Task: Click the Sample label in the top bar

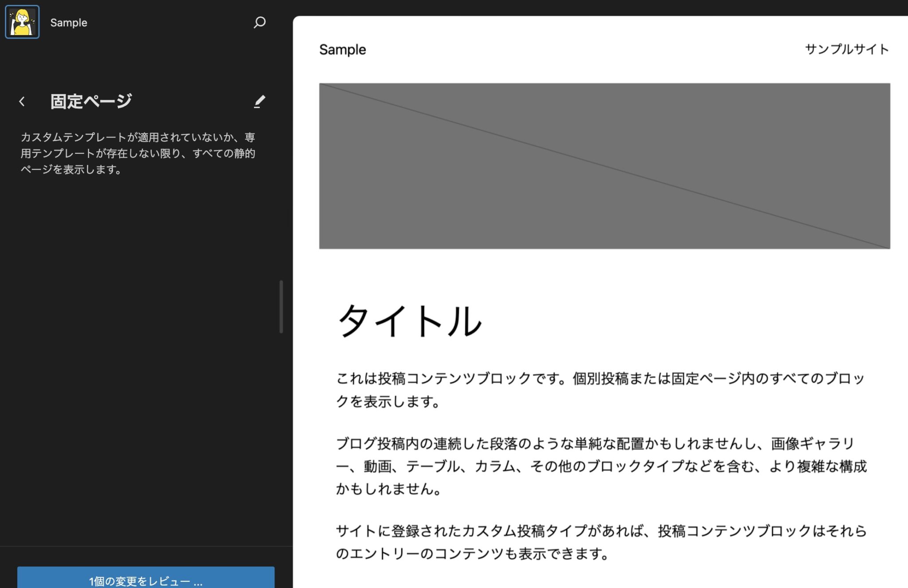Action: (68, 22)
